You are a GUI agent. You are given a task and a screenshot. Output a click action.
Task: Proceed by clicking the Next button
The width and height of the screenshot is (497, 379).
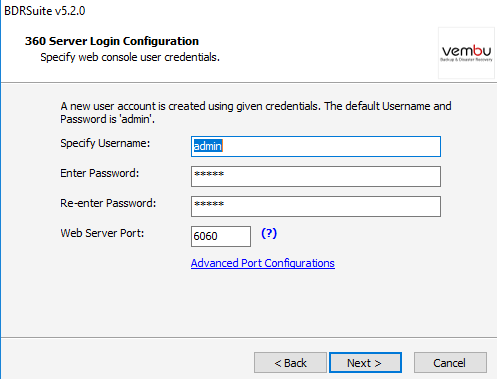(365, 363)
